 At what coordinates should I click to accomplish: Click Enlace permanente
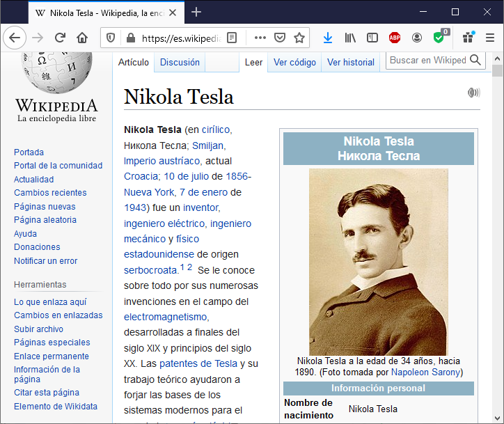click(52, 356)
